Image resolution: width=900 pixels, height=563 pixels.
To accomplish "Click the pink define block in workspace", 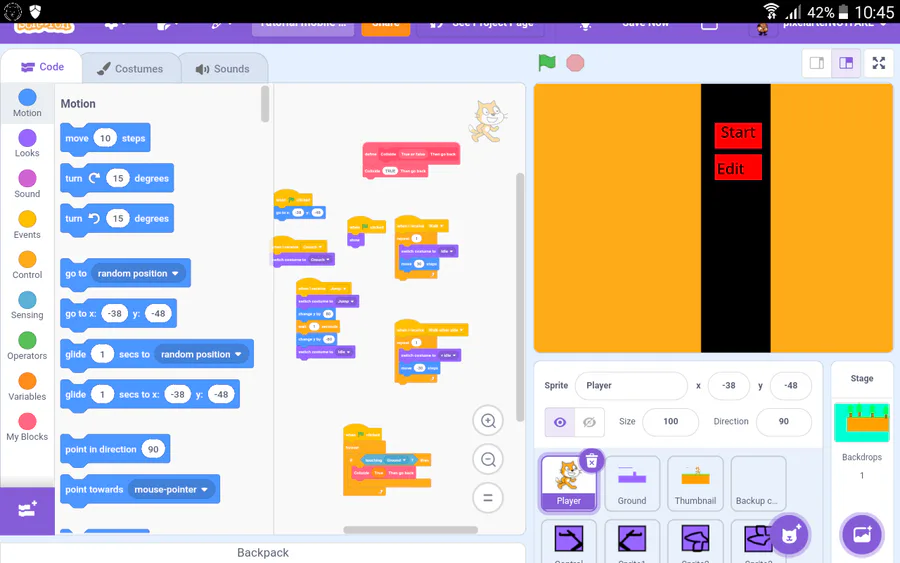I will 412,154.
